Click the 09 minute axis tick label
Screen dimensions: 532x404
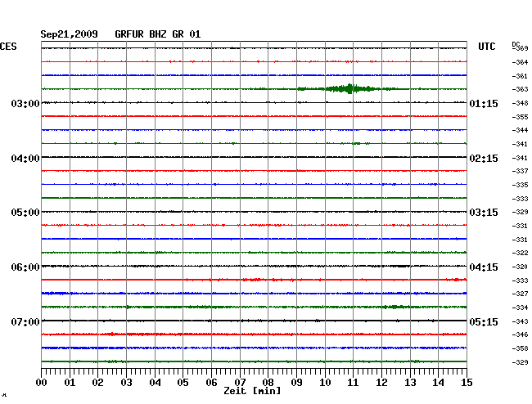[296, 383]
